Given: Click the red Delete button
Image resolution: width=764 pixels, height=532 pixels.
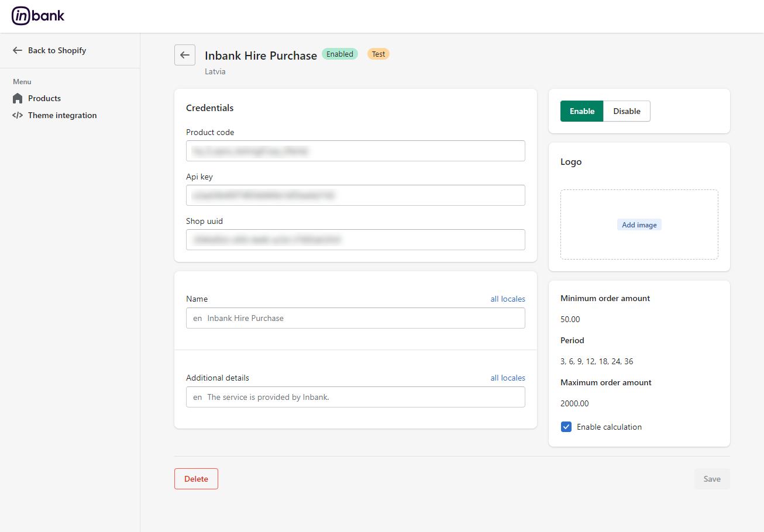Looking at the screenshot, I should point(196,479).
